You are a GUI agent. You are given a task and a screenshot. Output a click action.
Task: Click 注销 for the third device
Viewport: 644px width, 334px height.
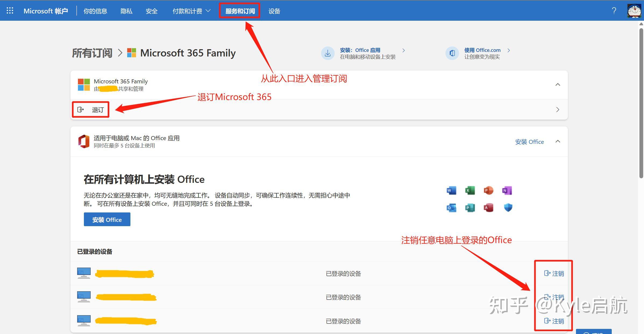click(x=554, y=321)
